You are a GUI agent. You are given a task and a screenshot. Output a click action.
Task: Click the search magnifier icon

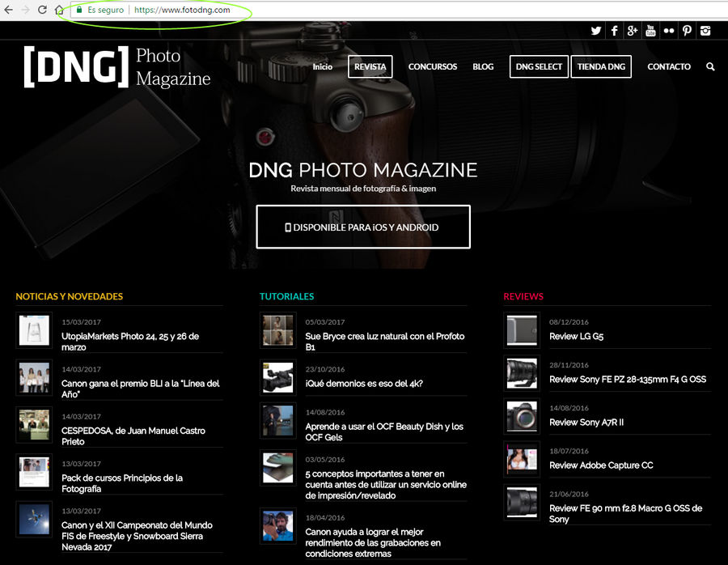[x=710, y=67]
